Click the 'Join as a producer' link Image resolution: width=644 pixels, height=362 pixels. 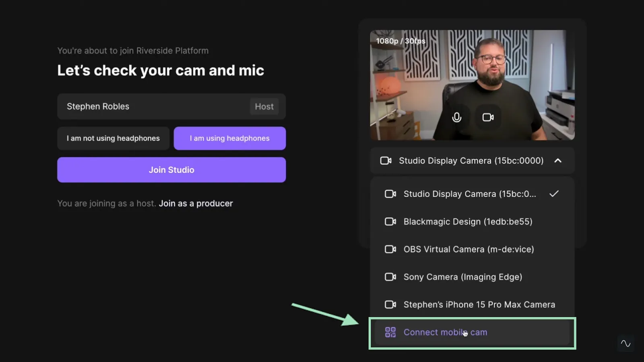coord(196,204)
